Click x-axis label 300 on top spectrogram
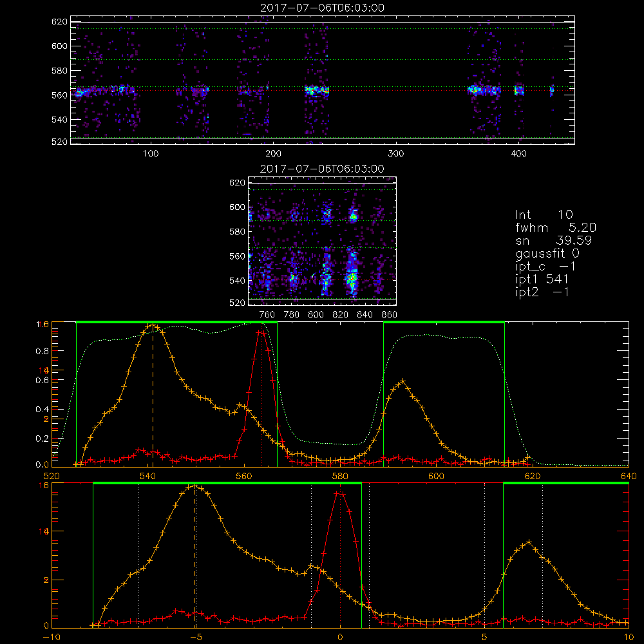The width and height of the screenshot is (644, 644). pyautogui.click(x=396, y=154)
